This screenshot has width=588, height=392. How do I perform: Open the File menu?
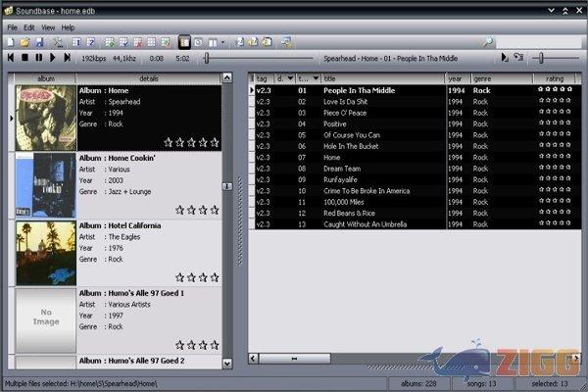[13, 27]
